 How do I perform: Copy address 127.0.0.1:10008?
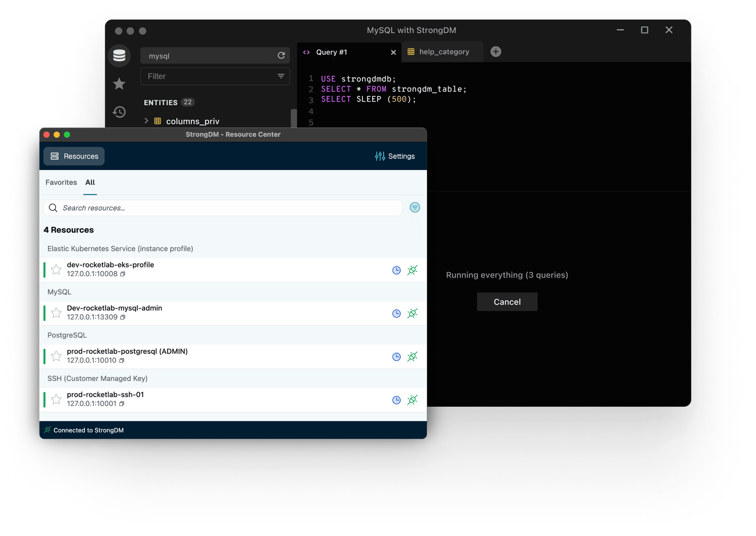(x=123, y=274)
